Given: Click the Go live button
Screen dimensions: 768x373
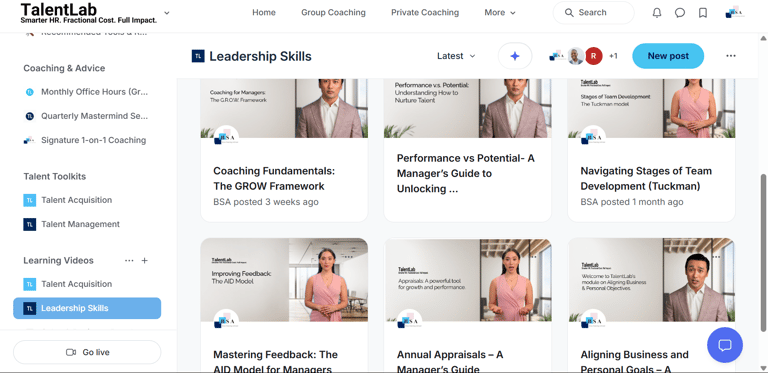Looking at the screenshot, I should (x=87, y=352).
